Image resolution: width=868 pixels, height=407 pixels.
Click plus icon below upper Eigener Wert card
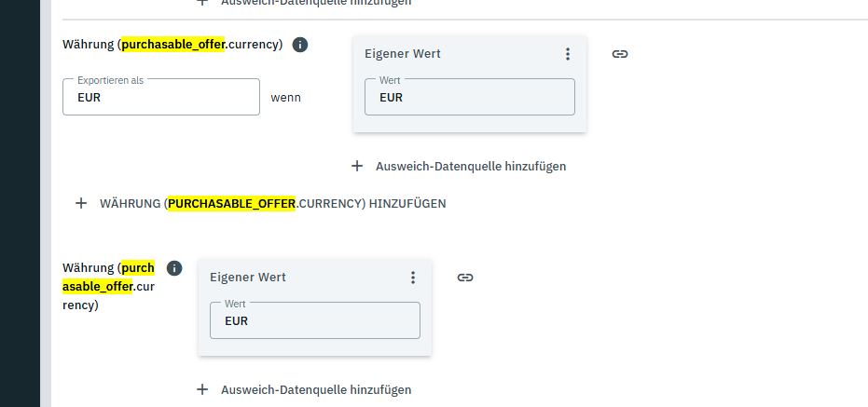[x=357, y=166]
